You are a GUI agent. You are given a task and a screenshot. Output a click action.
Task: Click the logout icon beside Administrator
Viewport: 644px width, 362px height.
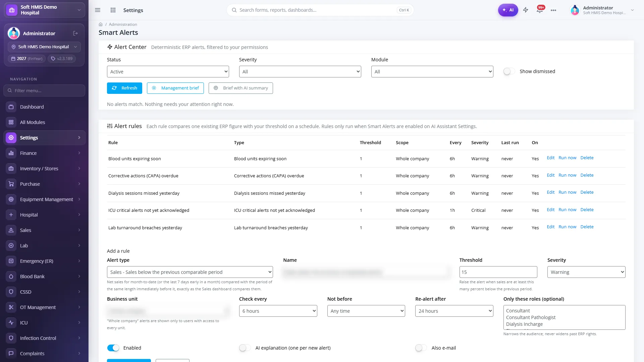75,33
